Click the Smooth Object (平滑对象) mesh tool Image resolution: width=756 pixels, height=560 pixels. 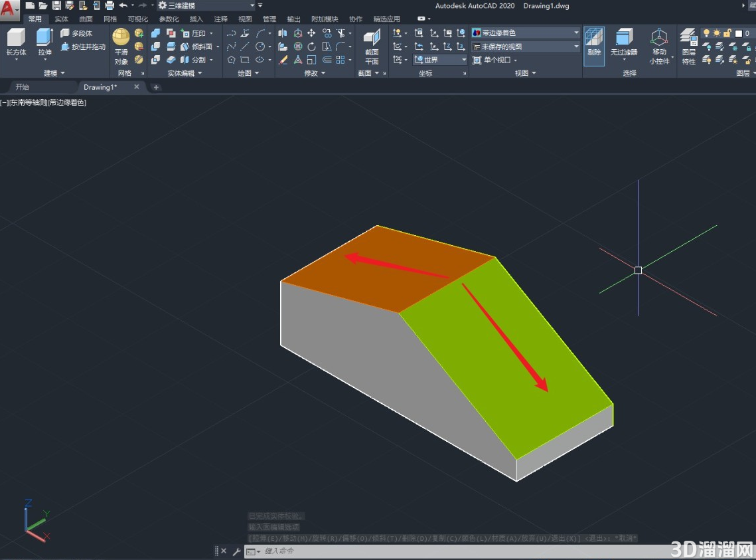pyautogui.click(x=121, y=47)
